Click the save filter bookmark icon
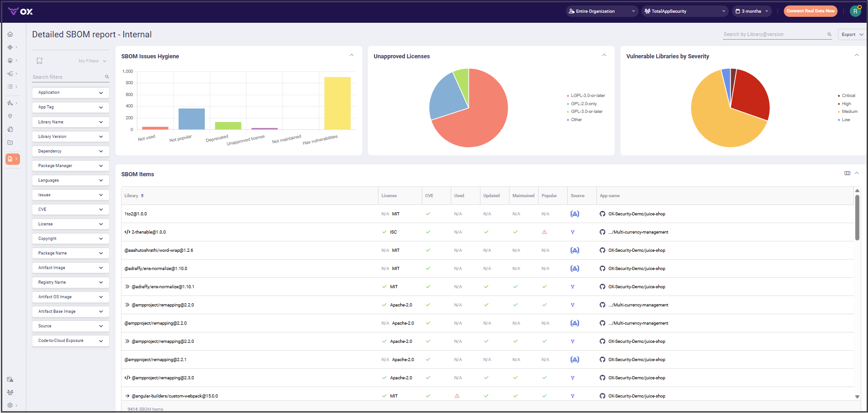Screen dimensions: 868x413 [x=40, y=61]
